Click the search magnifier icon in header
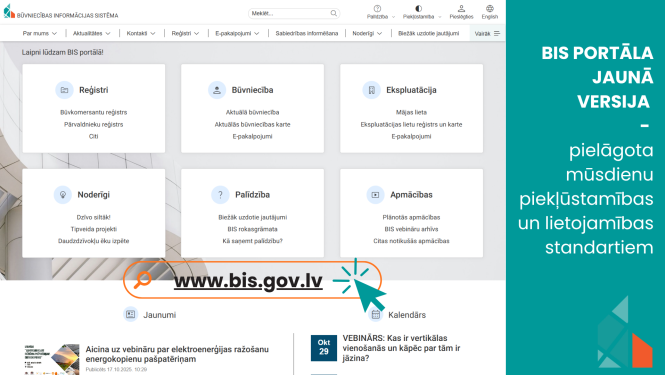The image size is (665, 375). [334, 13]
